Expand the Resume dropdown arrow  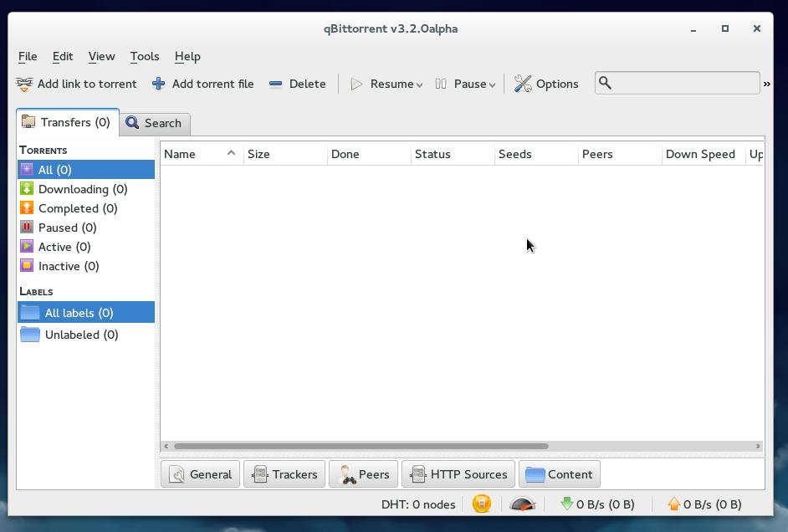(x=419, y=84)
